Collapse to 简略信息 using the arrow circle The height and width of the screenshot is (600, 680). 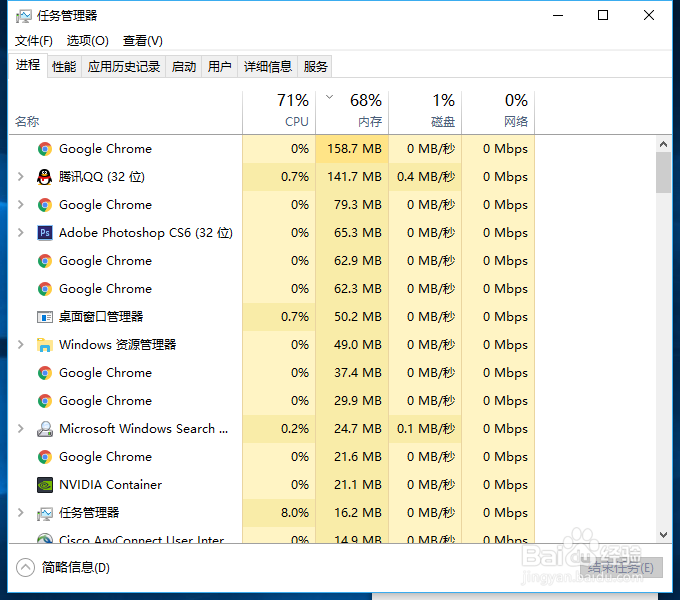[x=25, y=567]
